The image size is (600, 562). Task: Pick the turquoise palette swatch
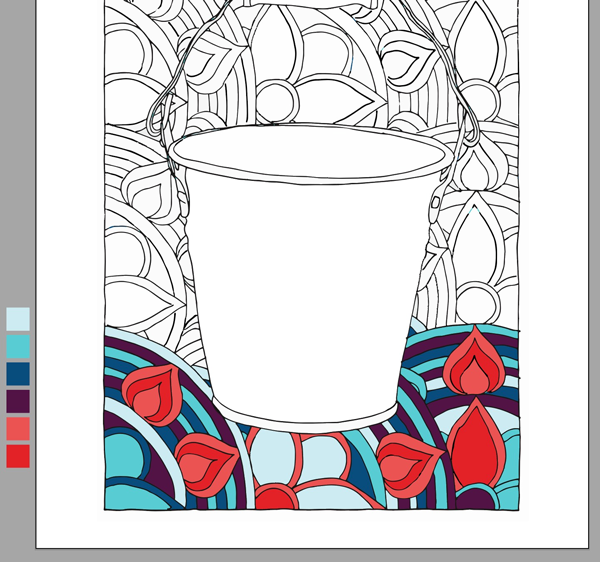[18, 346]
